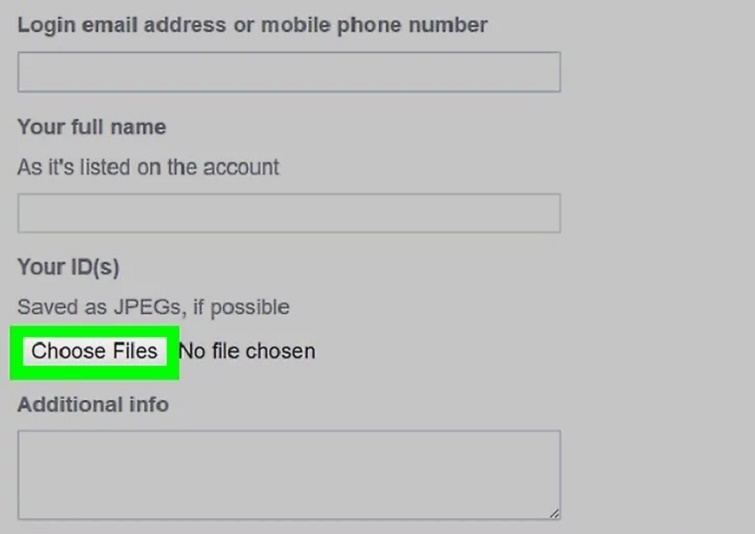Click the "Login email address or mobile phone number" label
The width and height of the screenshot is (755, 534).
(x=252, y=24)
